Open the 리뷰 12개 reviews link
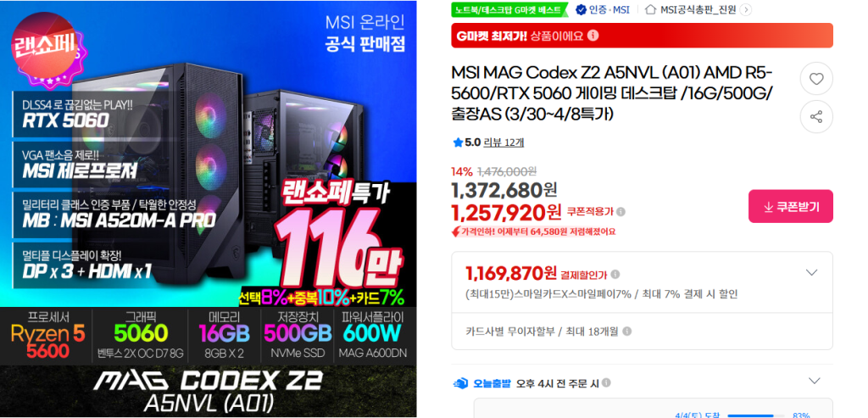868x418 pixels. coord(504,142)
